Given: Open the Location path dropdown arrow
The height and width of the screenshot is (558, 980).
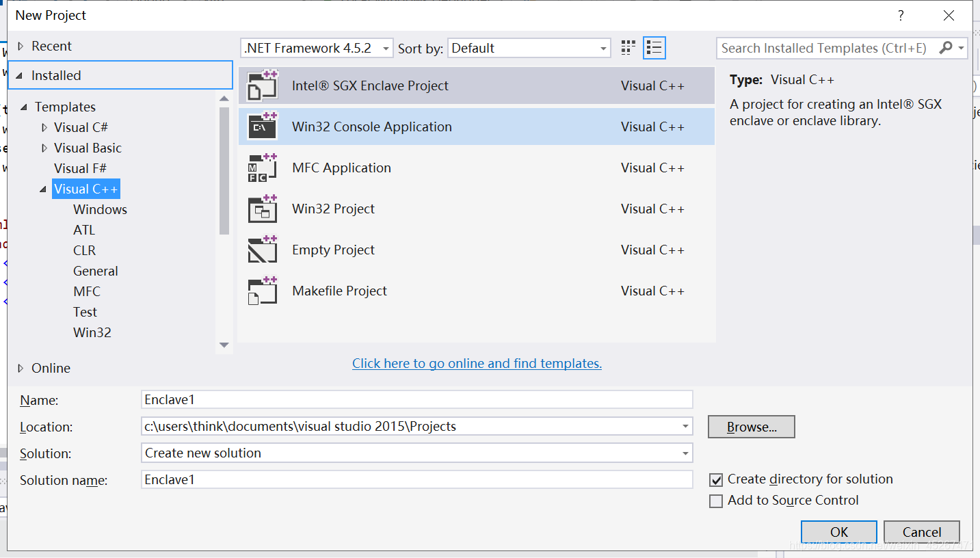Looking at the screenshot, I should click(685, 427).
